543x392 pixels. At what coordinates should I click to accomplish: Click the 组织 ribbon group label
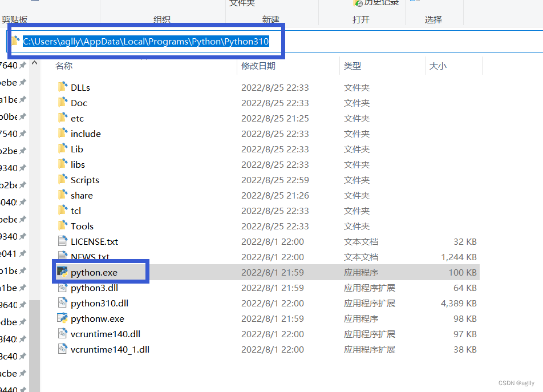pyautogui.click(x=162, y=20)
